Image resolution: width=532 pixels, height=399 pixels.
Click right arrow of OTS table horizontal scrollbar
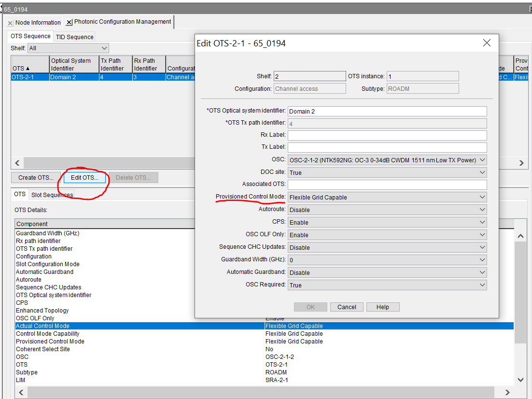521,163
